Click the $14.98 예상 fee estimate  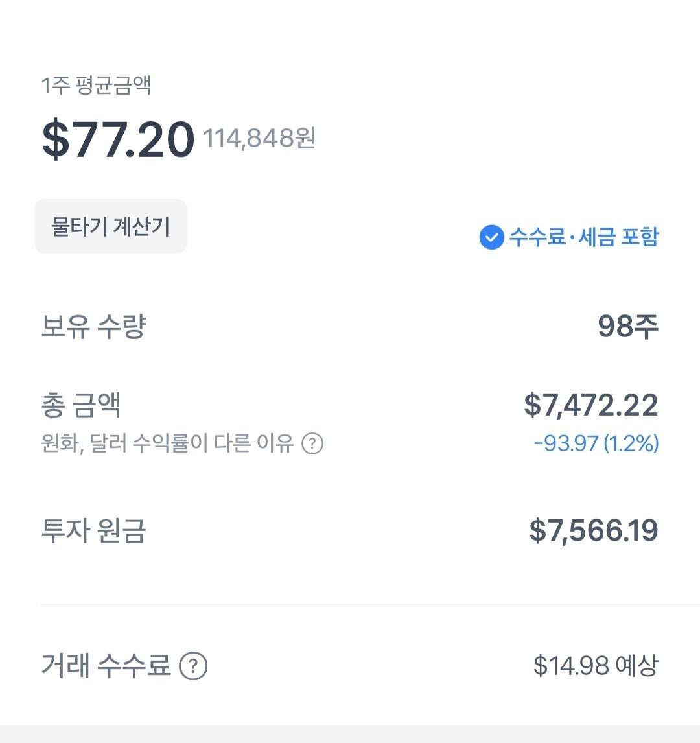pyautogui.click(x=595, y=666)
